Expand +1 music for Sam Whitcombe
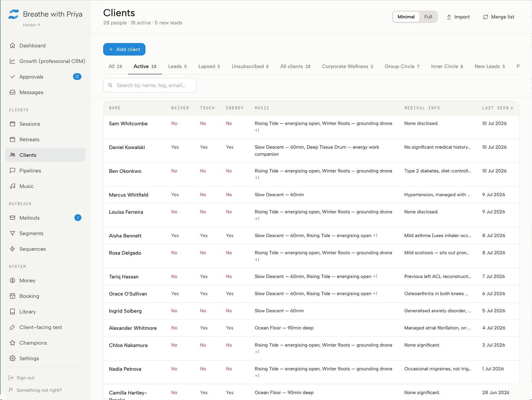Viewport: 532px width, 400px height. 257,130
